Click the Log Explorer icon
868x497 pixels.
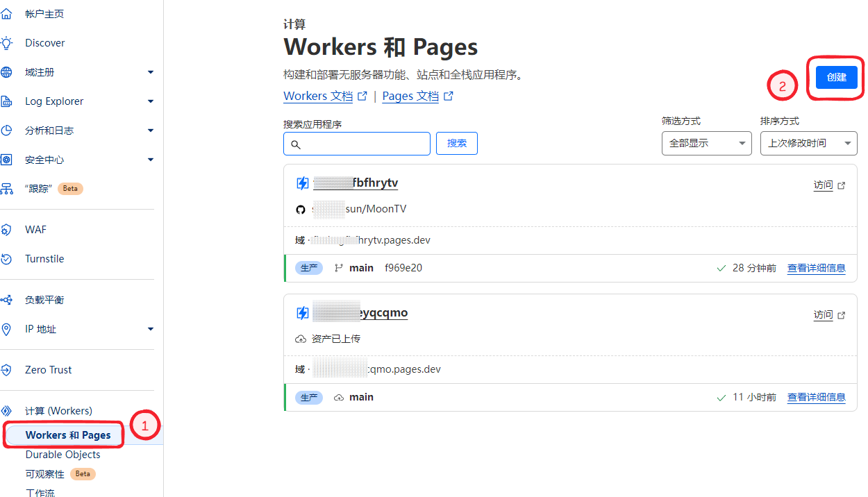tap(6, 101)
